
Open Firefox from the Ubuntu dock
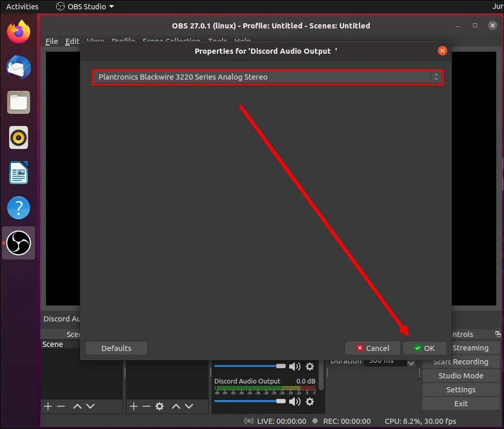tap(19, 32)
